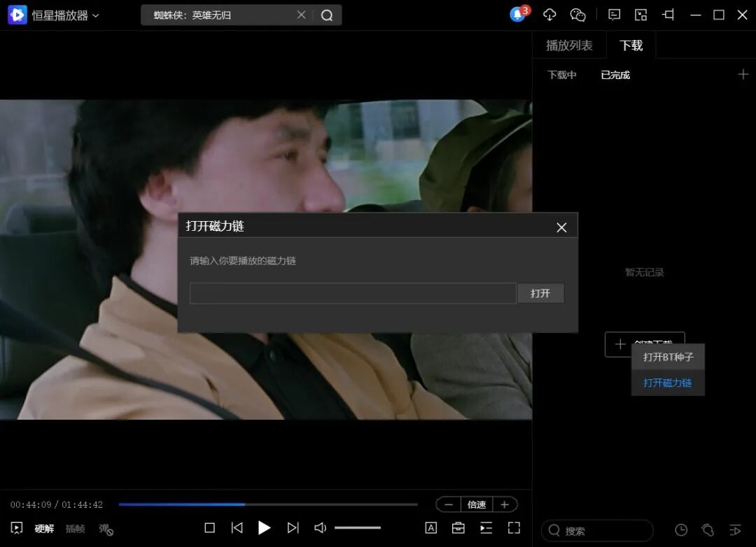The width and height of the screenshot is (756, 547).
Task: Switch to the 播放列表 tab
Action: pos(569,45)
